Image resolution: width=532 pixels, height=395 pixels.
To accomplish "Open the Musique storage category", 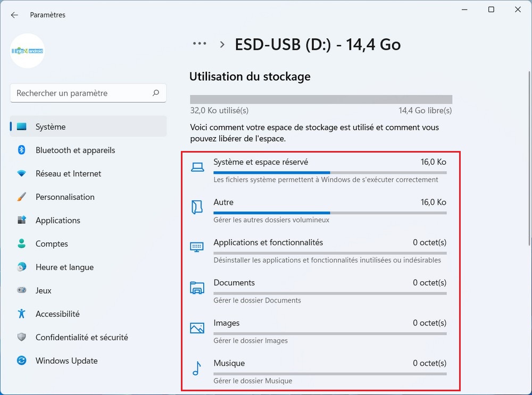I will click(321, 372).
